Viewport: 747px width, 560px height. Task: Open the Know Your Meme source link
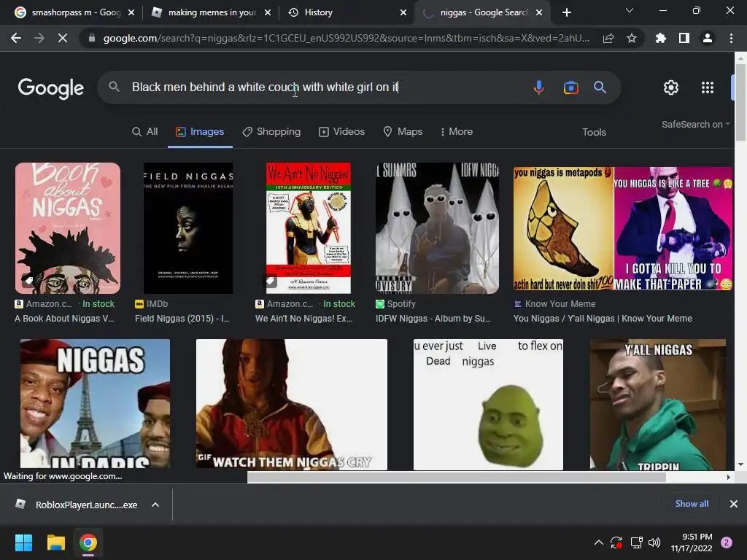[555, 304]
